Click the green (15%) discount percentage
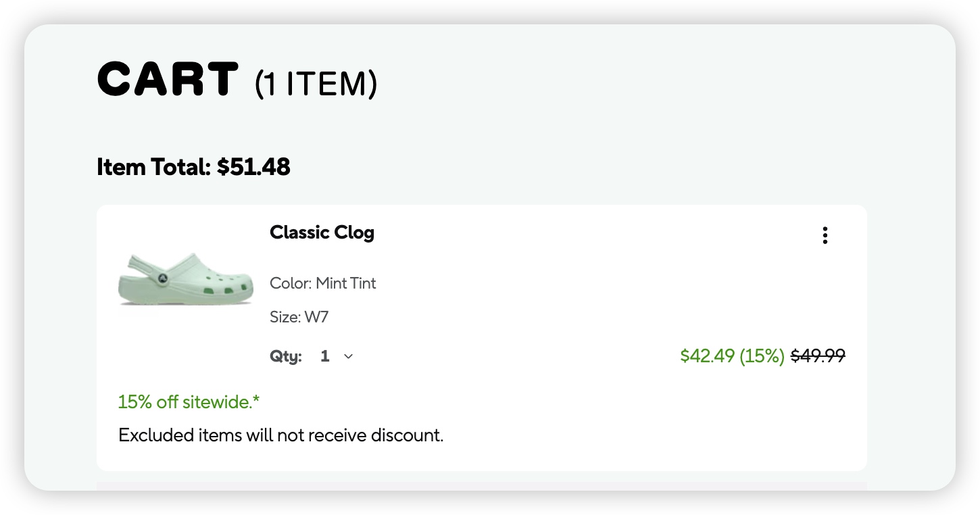 762,355
